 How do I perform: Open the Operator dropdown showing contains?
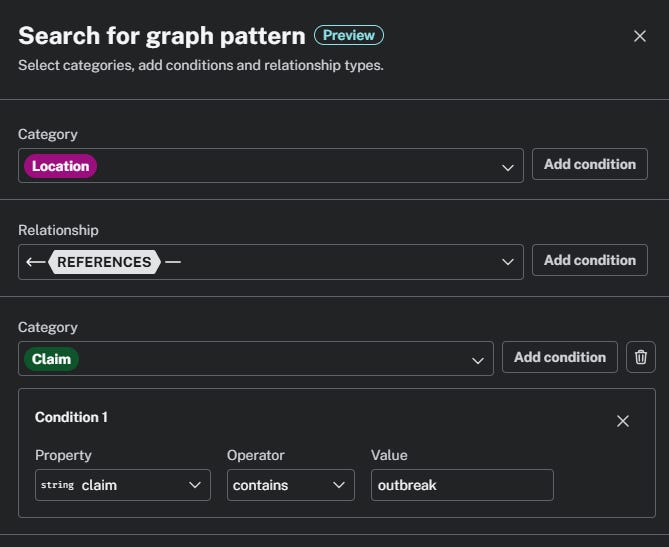pyautogui.click(x=291, y=485)
